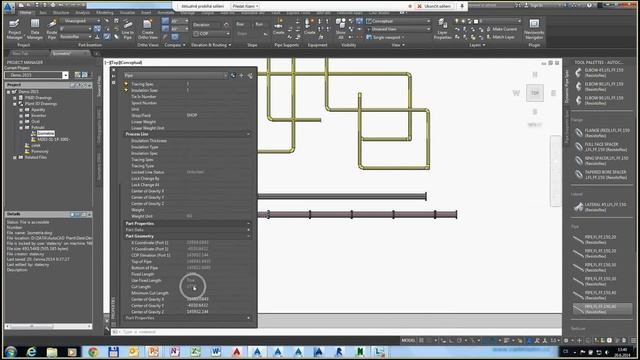Select the highlighted last PIPE palette tool

[602, 309]
